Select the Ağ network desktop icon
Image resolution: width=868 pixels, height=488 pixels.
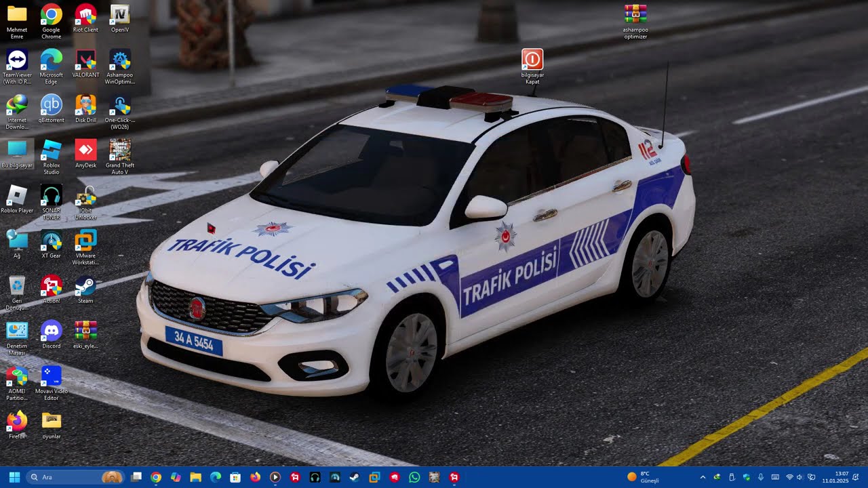(x=17, y=245)
